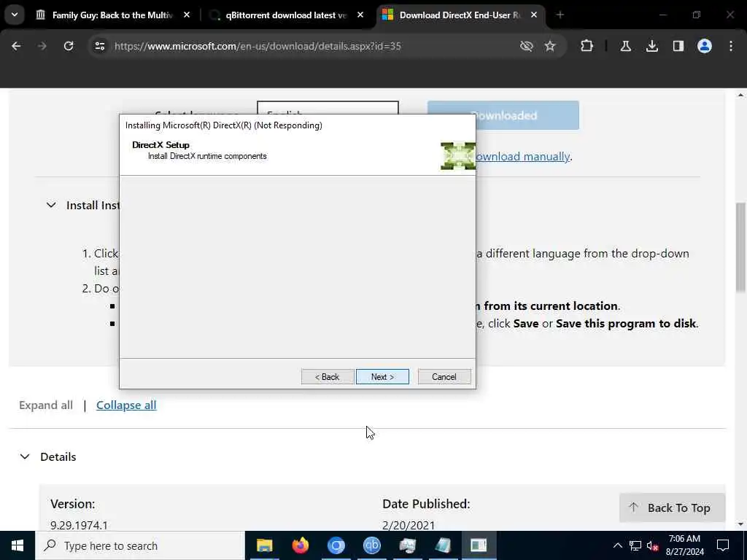This screenshot has width=747, height=560.
Task: Go back to the previous page
Action: [x=16, y=46]
